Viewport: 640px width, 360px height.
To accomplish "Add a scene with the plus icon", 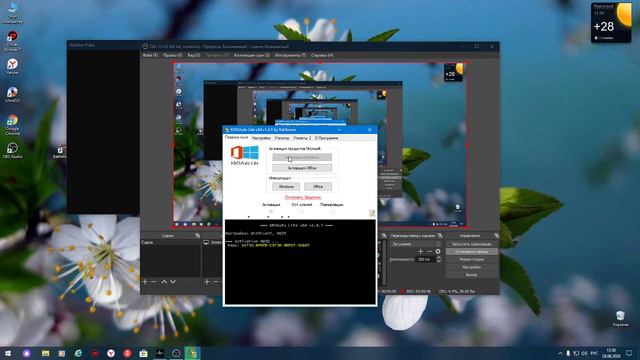I will [x=145, y=282].
